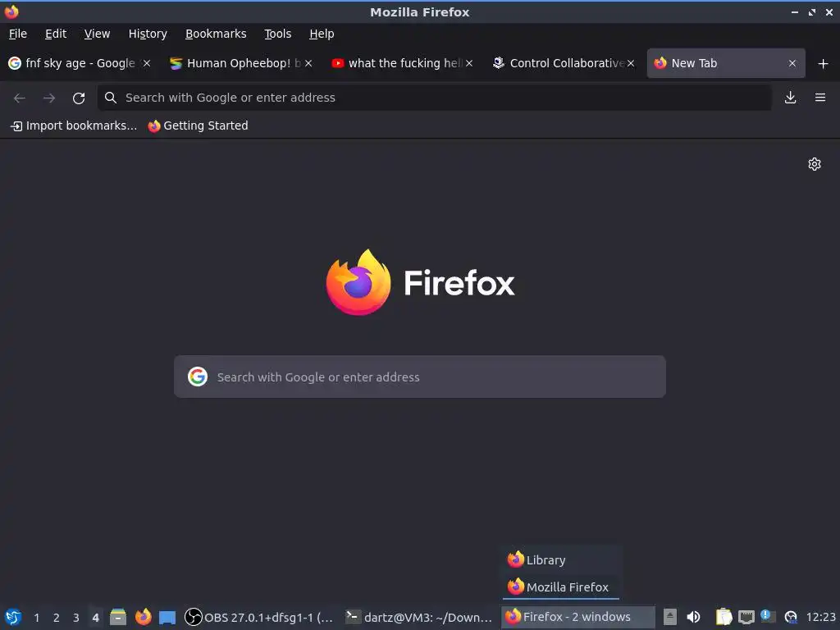The width and height of the screenshot is (840, 630).
Task: Switch to workspace 4
Action: [96, 618]
